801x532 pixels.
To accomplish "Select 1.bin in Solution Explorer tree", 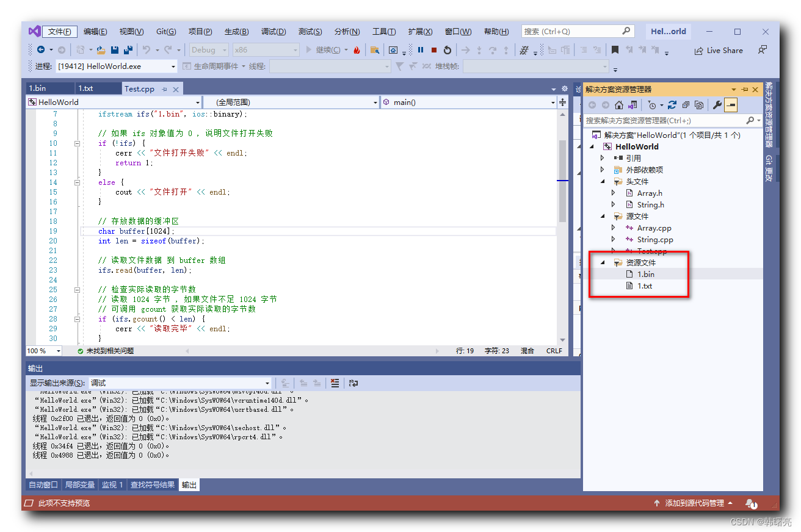I will coord(646,274).
